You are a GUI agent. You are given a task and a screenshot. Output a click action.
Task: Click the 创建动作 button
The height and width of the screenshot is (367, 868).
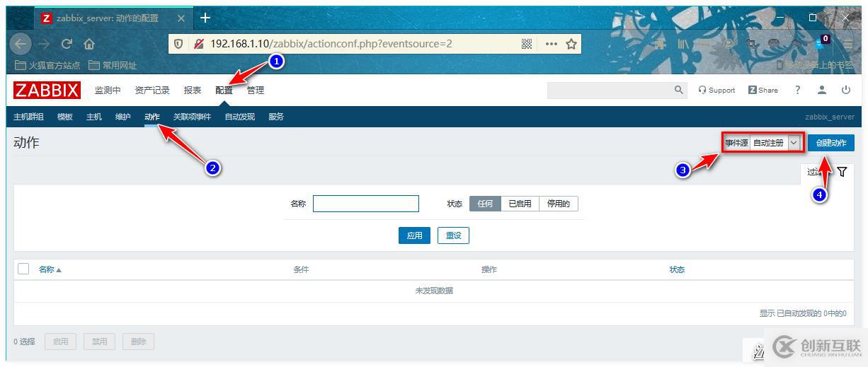[831, 143]
